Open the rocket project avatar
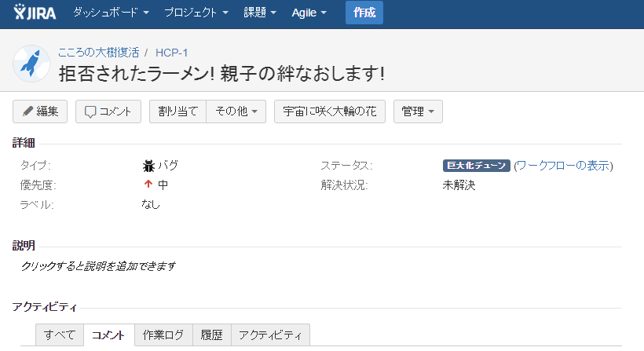This screenshot has width=644, height=351. pyautogui.click(x=31, y=64)
